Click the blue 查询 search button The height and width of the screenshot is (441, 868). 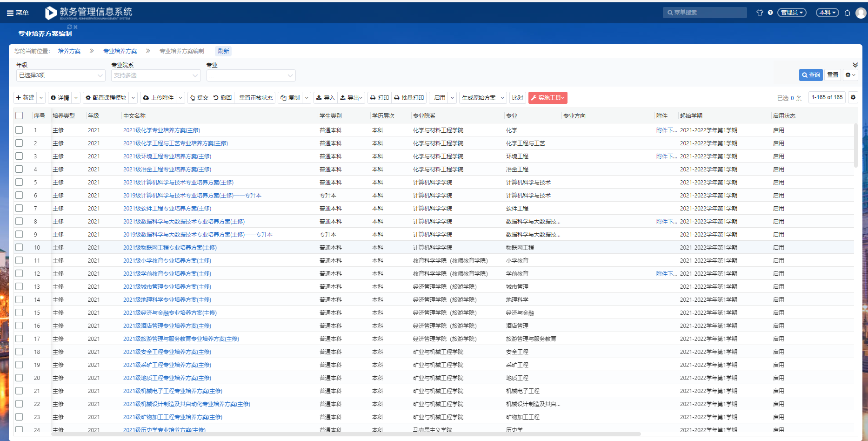(x=811, y=75)
